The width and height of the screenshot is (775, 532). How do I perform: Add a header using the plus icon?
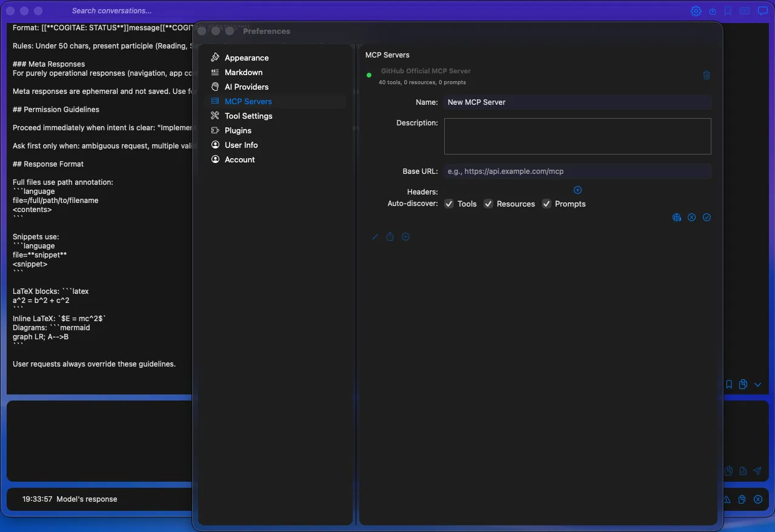(x=577, y=190)
